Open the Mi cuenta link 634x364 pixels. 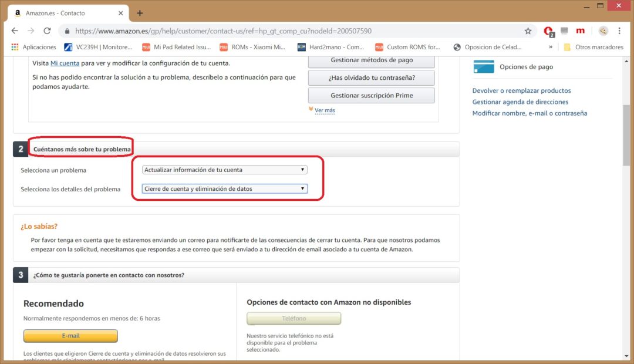pyautogui.click(x=65, y=63)
